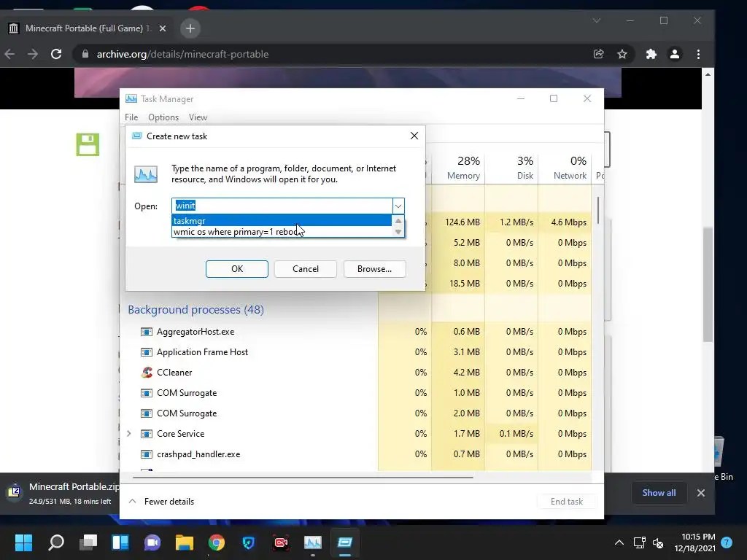Click the End task button
The width and height of the screenshot is (747, 560).
point(566,501)
